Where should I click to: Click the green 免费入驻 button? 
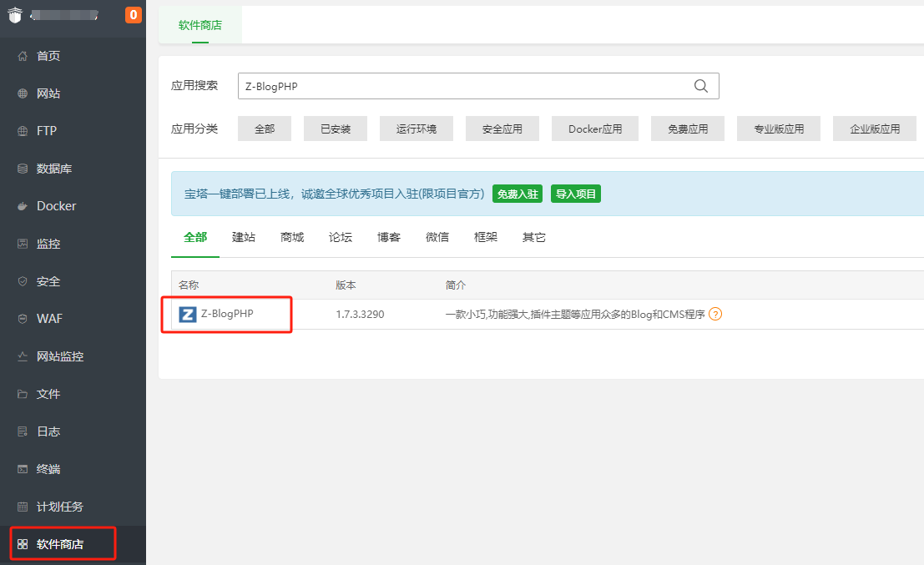(518, 194)
